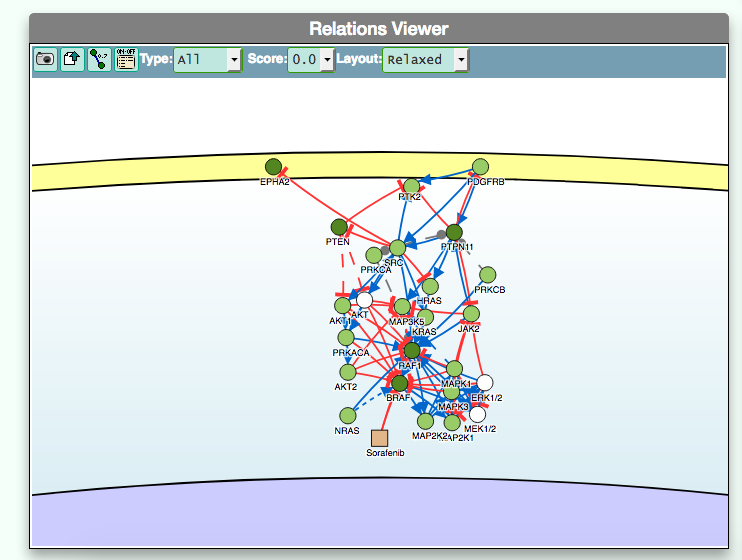Click the camera snapshot icon
The height and width of the screenshot is (560, 742).
(46, 60)
